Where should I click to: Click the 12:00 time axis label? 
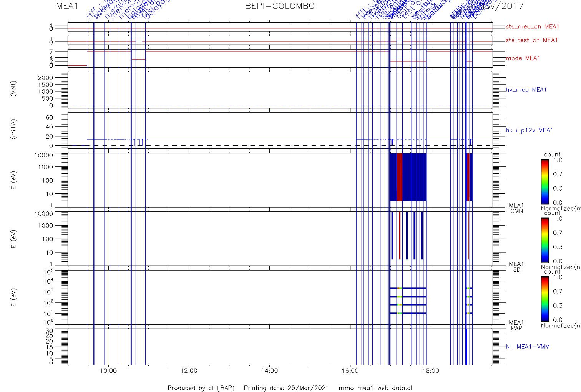pyautogui.click(x=189, y=371)
